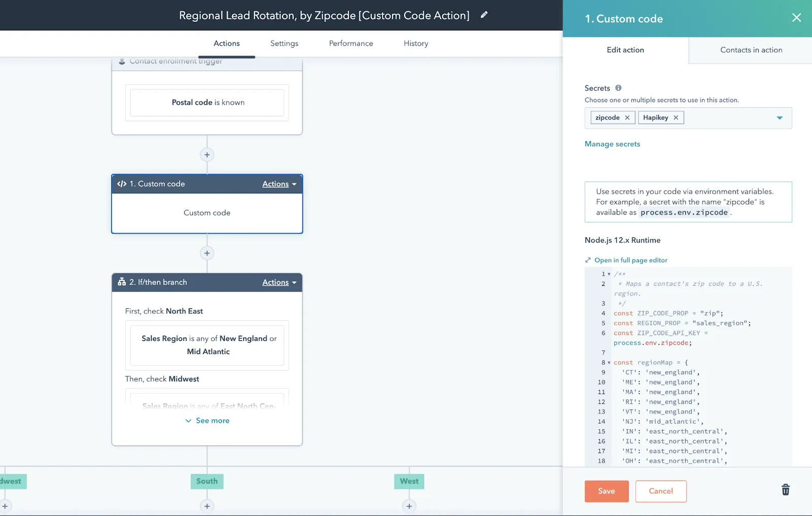Image resolution: width=812 pixels, height=516 pixels.
Task: Click the Secrets info icon
Action: coord(618,88)
